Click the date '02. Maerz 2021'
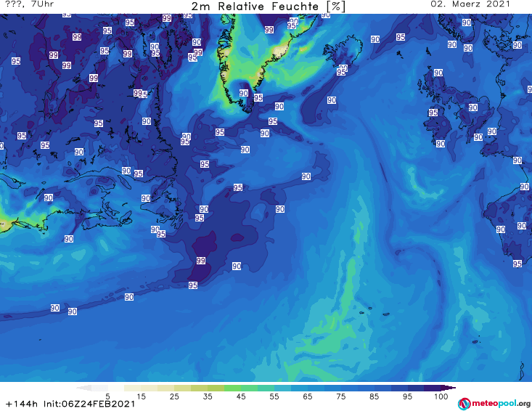 [x=470, y=4]
